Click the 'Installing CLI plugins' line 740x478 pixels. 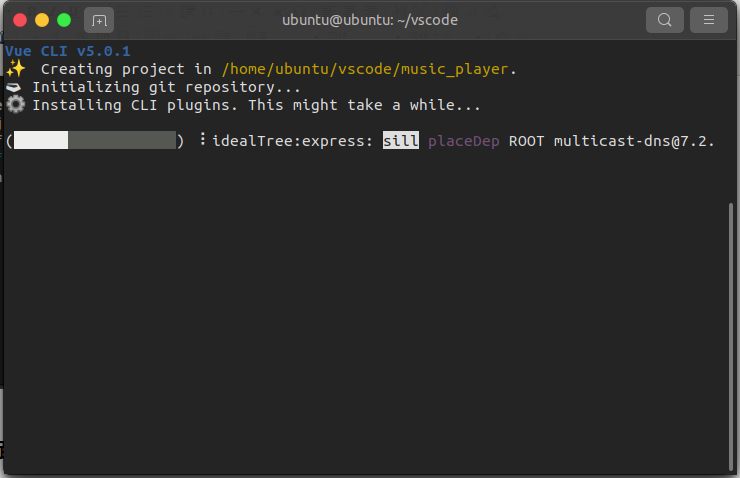(x=257, y=105)
